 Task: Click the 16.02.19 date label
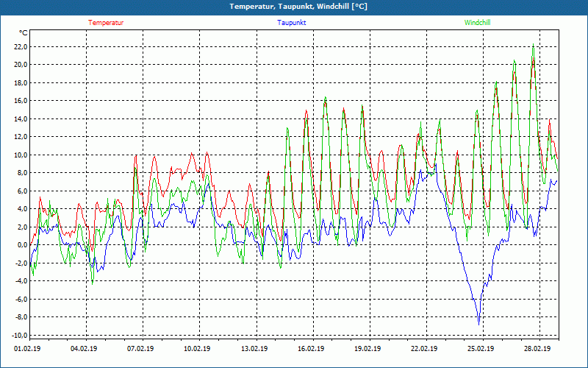(311, 348)
